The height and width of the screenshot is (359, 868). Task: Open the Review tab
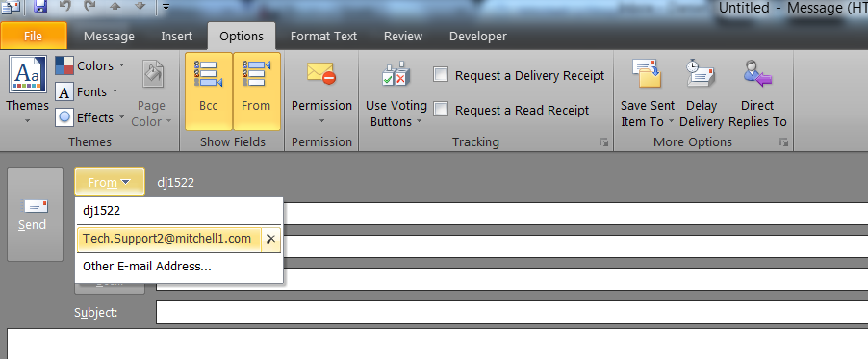(x=403, y=36)
